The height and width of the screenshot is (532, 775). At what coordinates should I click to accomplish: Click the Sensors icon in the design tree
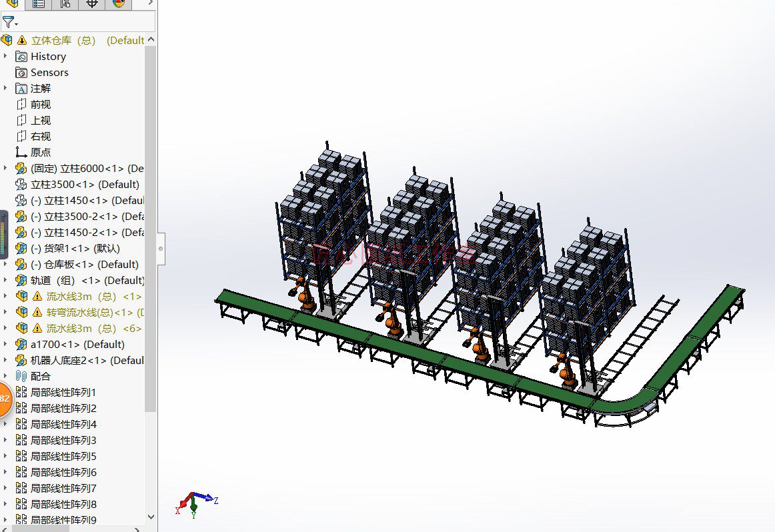21,72
